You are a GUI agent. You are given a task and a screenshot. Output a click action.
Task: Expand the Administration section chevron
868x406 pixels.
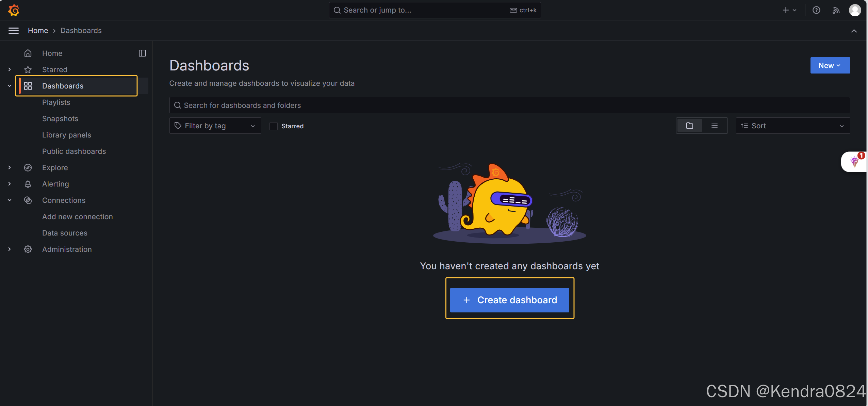(x=10, y=249)
